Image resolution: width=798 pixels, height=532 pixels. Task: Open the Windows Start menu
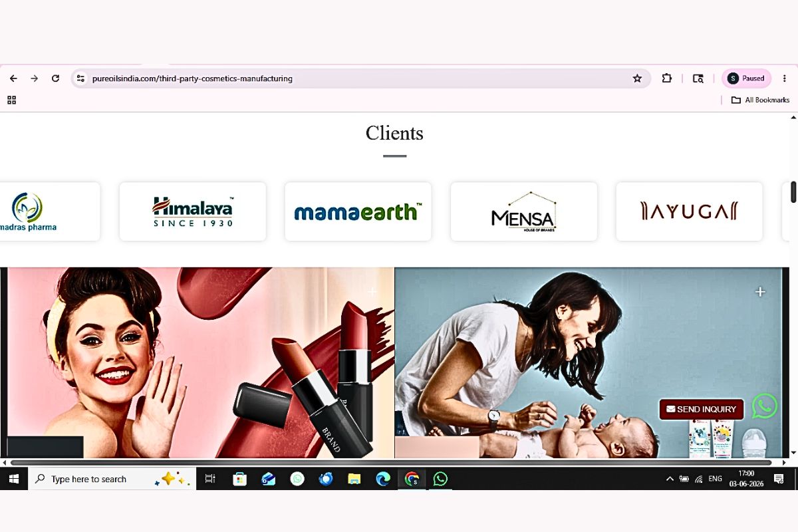point(14,479)
